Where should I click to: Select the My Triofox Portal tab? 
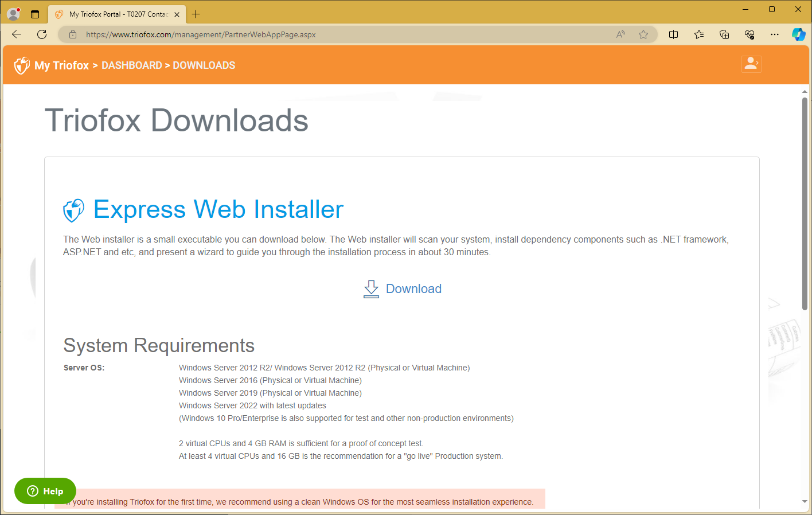[x=115, y=14]
